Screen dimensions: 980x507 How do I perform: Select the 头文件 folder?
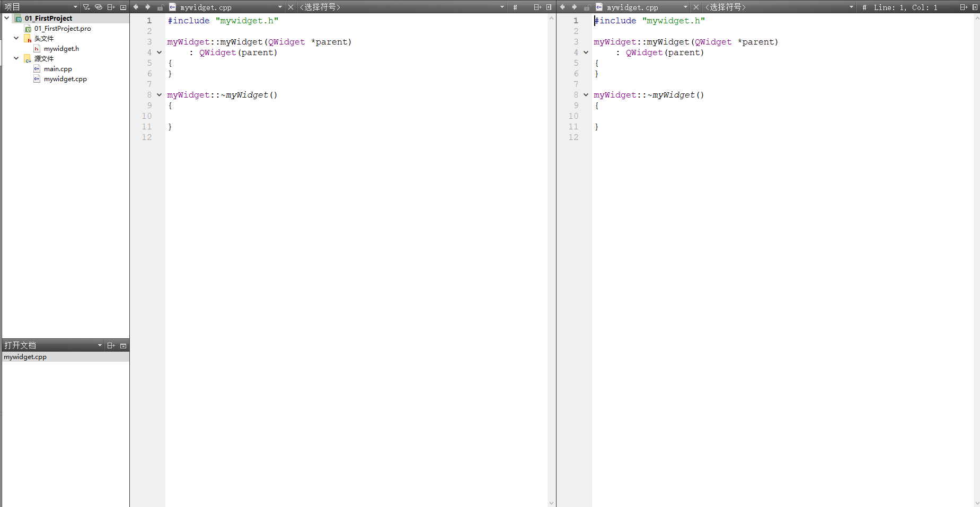coord(44,39)
